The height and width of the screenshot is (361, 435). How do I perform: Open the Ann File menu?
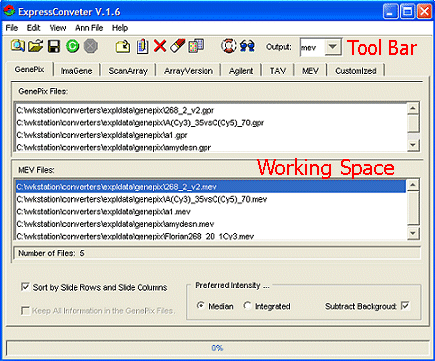coord(89,28)
